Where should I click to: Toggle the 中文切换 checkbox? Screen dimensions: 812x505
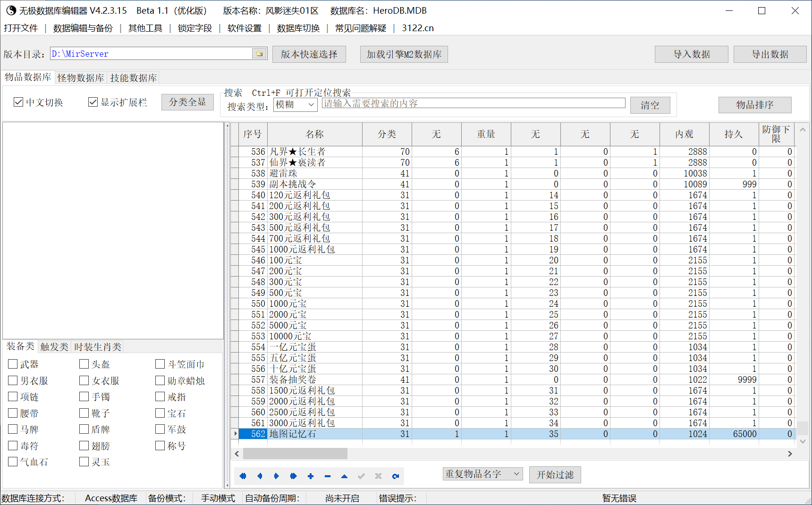click(18, 102)
